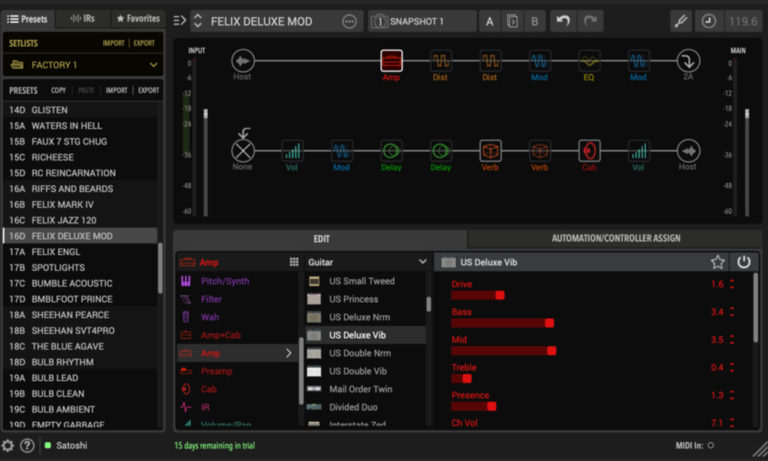
Task: Select compare slot A
Action: click(x=489, y=22)
